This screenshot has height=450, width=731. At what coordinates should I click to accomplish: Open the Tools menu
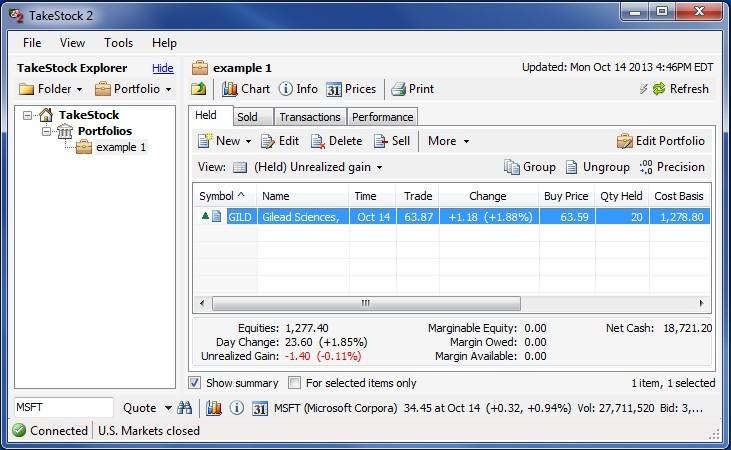coord(118,43)
